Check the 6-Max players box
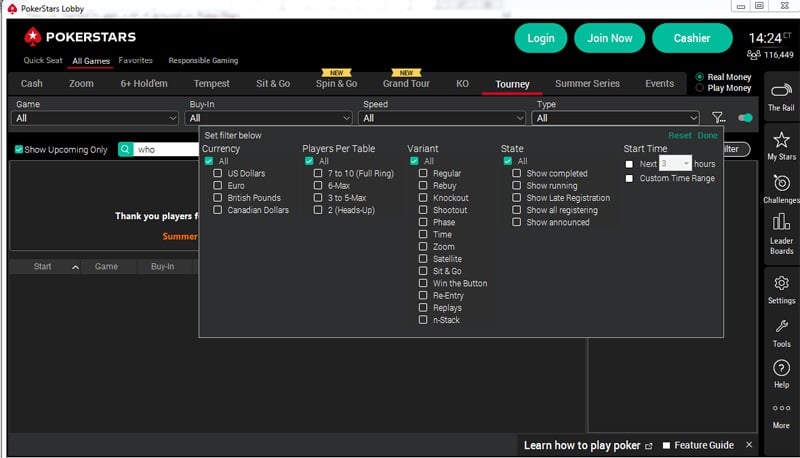The height and width of the screenshot is (458, 800). point(318,186)
